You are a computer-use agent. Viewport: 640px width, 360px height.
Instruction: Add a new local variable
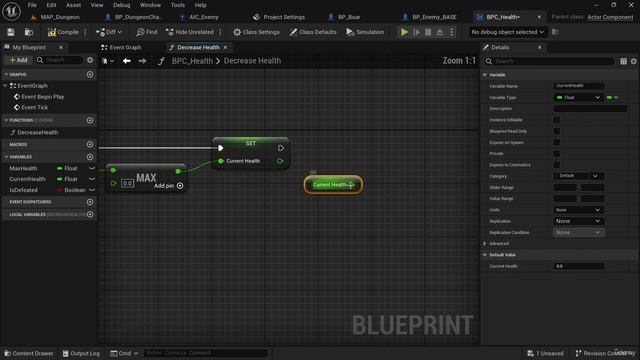(x=90, y=214)
